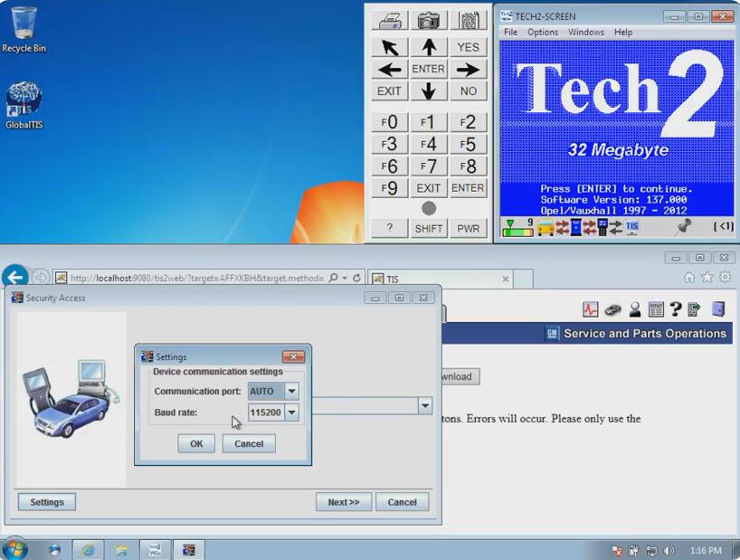
Task: Click the F7 function key
Action: pyautogui.click(x=429, y=166)
